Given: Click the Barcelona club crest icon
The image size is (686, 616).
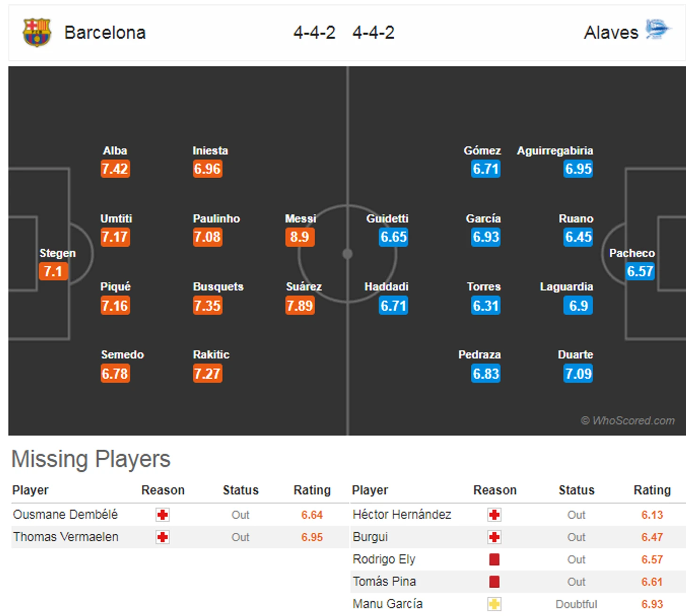Looking at the screenshot, I should coord(37,32).
